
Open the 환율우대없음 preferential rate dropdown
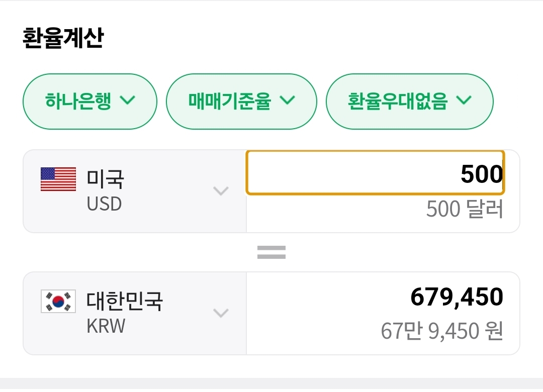(x=410, y=102)
